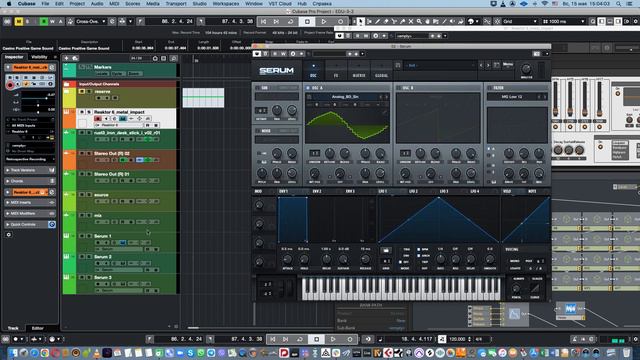Viewport: 640px width, 360px height.
Task: Open Cross-Over automation mode dropdown
Action: tap(91, 21)
